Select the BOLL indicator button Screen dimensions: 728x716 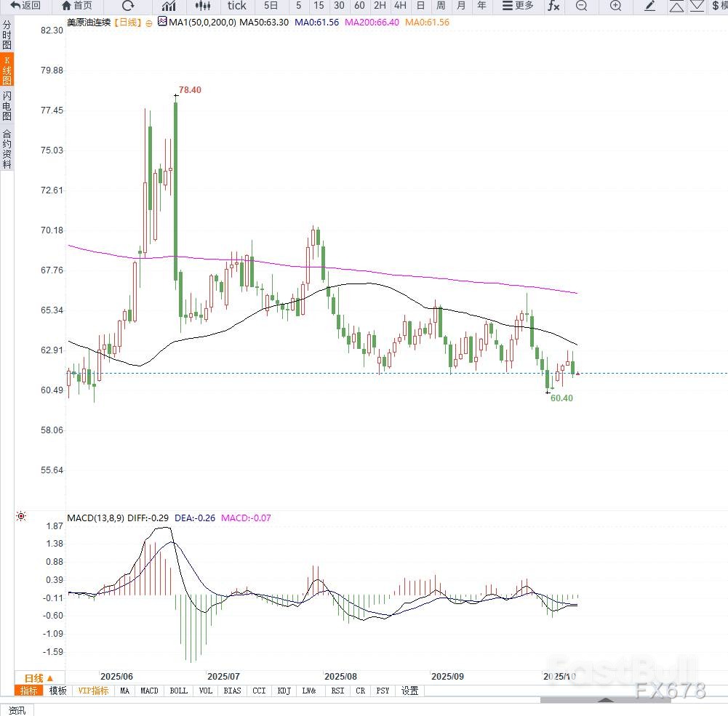[178, 691]
